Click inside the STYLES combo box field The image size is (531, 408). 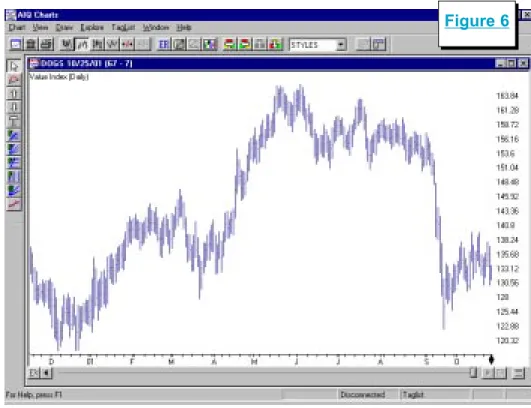click(x=313, y=45)
